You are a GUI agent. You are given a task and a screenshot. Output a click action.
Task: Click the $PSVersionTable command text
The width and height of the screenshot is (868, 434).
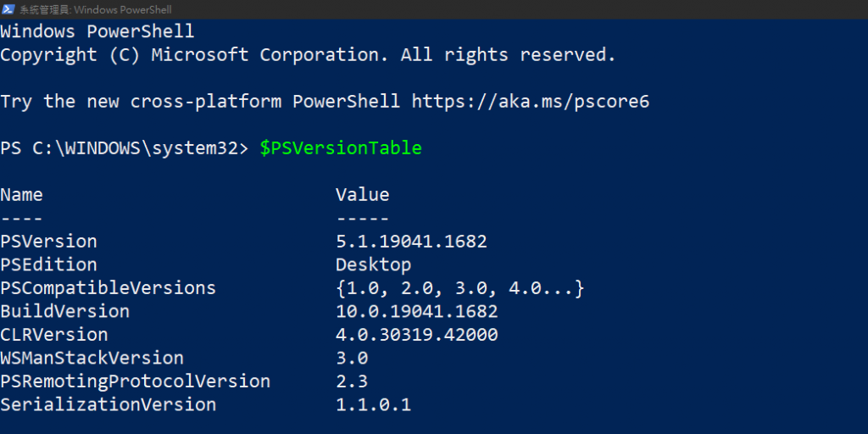coord(341,148)
